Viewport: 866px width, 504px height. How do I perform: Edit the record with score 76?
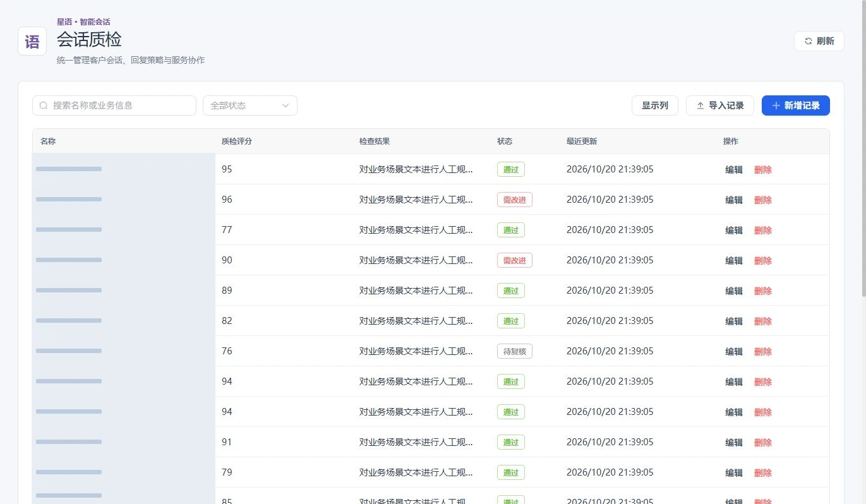click(734, 352)
